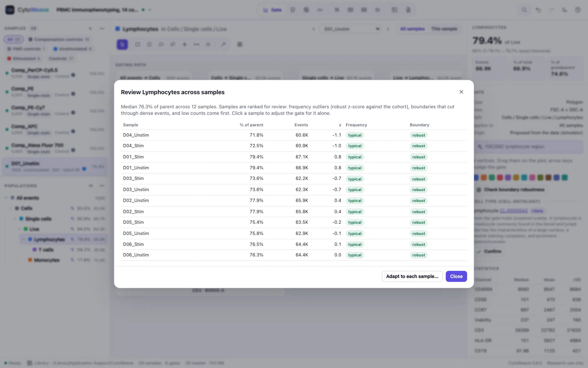Screen dimensions: 588x368
Task: Click the purple Close button
Action: [x=456, y=276]
